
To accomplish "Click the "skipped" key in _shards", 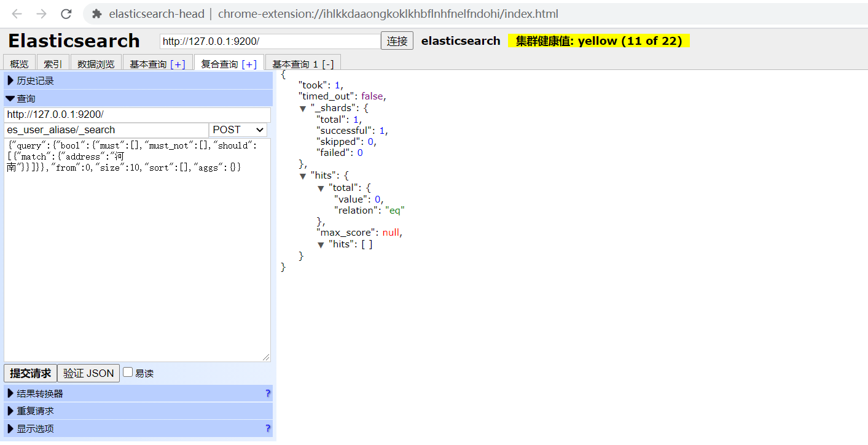I will point(339,142).
